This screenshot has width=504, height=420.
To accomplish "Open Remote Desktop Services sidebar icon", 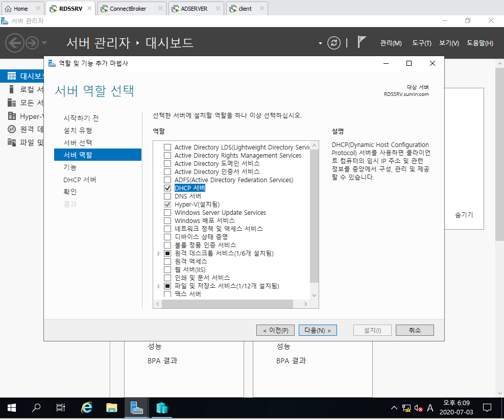I will pyautogui.click(x=12, y=129).
